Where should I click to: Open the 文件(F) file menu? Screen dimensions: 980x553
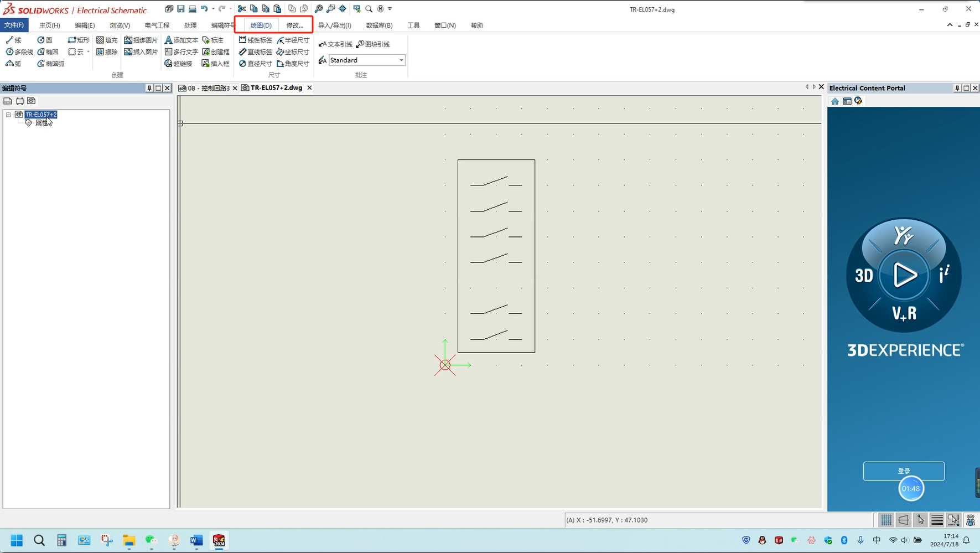click(x=14, y=25)
